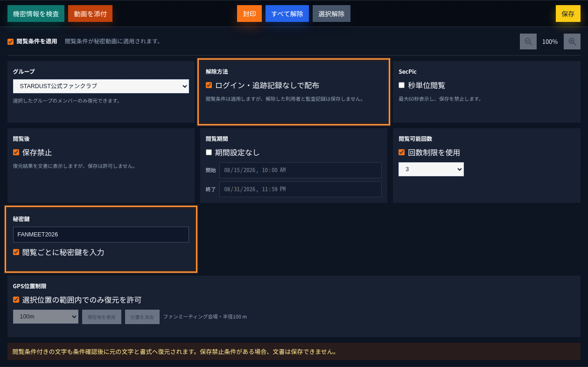Viewport: 588px width, 367px height.
Task: Click the SecPic section heading
Action: (x=407, y=72)
